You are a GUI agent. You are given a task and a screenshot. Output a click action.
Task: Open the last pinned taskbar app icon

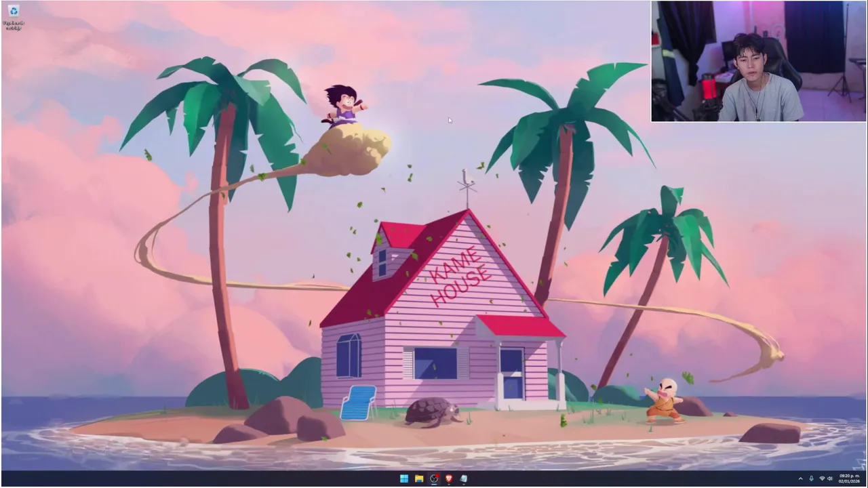[463, 479]
